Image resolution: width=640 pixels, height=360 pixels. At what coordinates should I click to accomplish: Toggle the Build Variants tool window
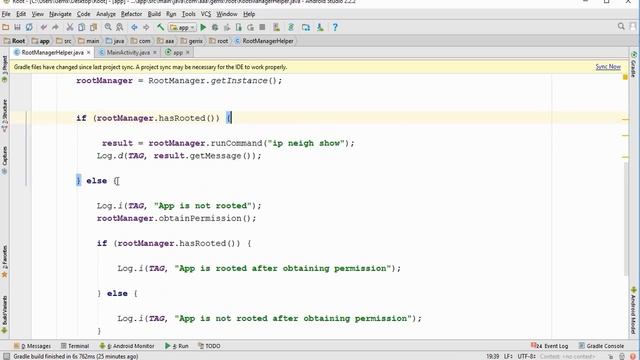click(x=4, y=314)
